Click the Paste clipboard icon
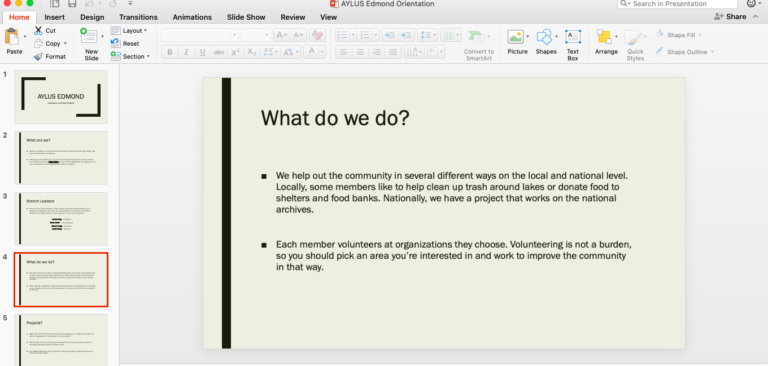This screenshot has width=768, height=366. [x=12, y=37]
